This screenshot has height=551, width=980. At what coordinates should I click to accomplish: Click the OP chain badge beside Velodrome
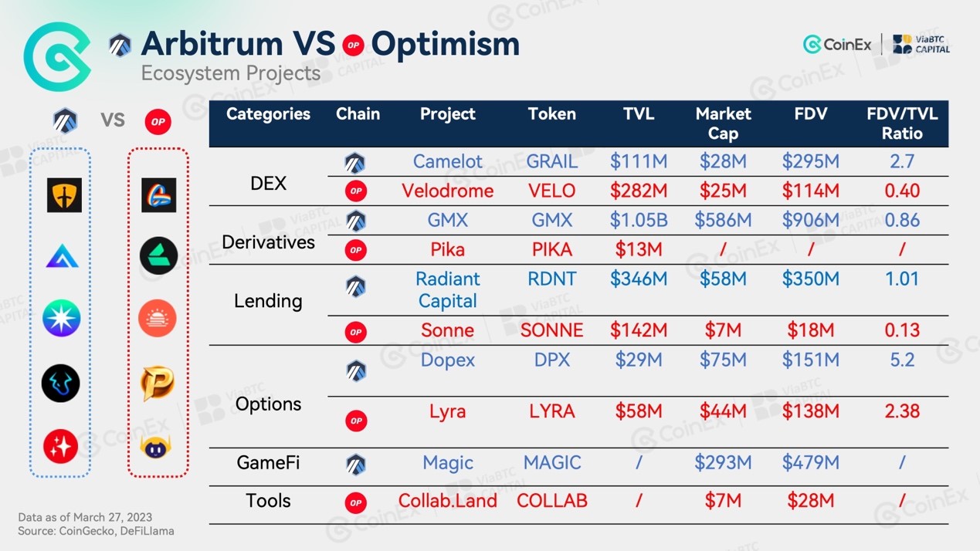point(356,191)
